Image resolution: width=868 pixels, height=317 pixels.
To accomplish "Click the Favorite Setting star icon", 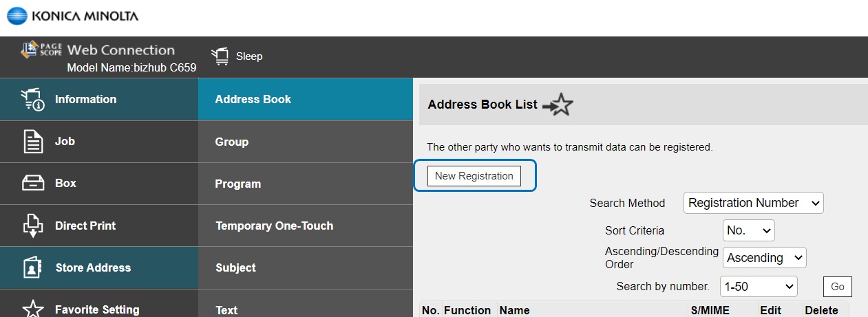I will (x=33, y=309).
